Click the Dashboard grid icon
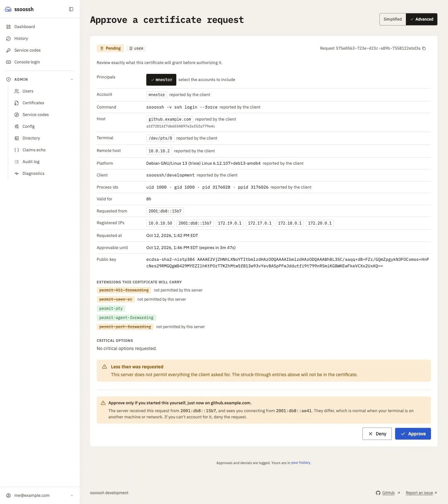The image size is (448, 504). pyautogui.click(x=8, y=27)
